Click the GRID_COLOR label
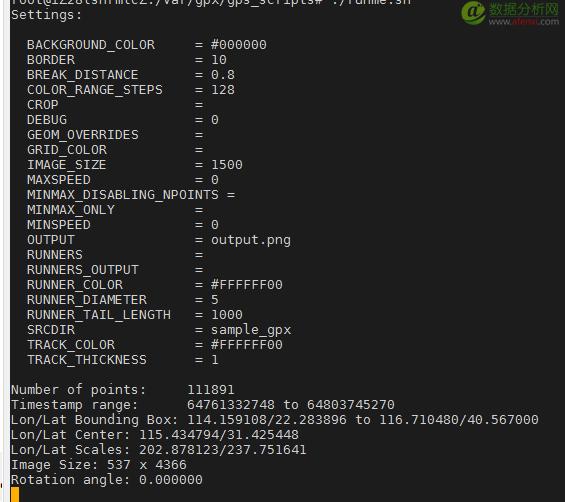The height and width of the screenshot is (502, 565). click(67, 150)
